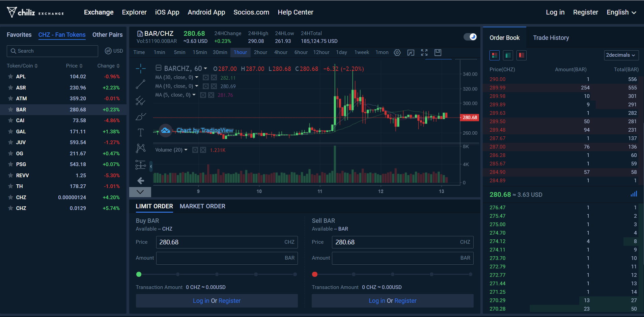
Task: Expand Volume (20) dropdown arrow
Action: (186, 150)
